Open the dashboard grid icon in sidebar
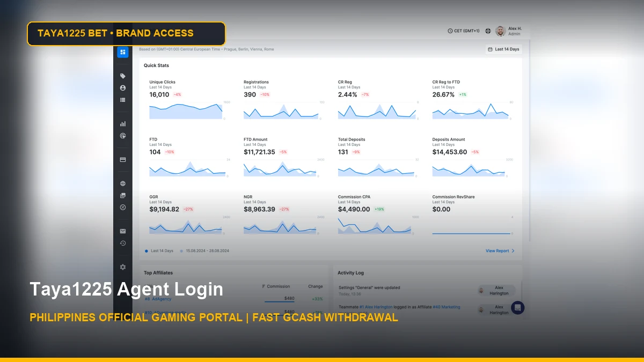This screenshot has height=362, width=644. click(123, 52)
